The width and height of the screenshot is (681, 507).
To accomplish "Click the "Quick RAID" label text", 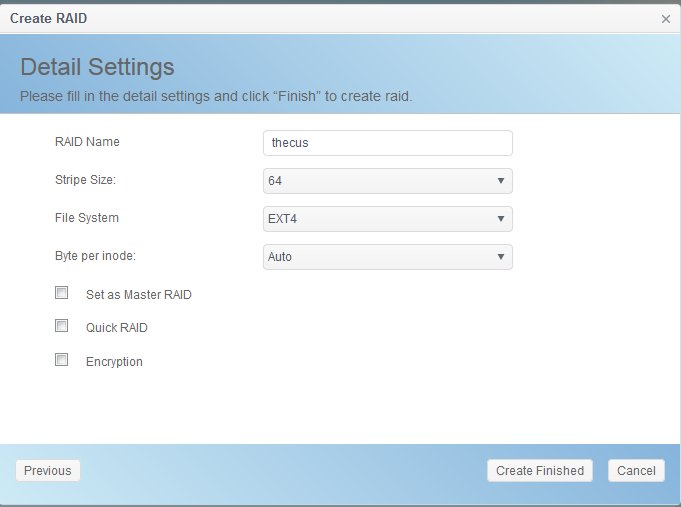I will coord(116,328).
